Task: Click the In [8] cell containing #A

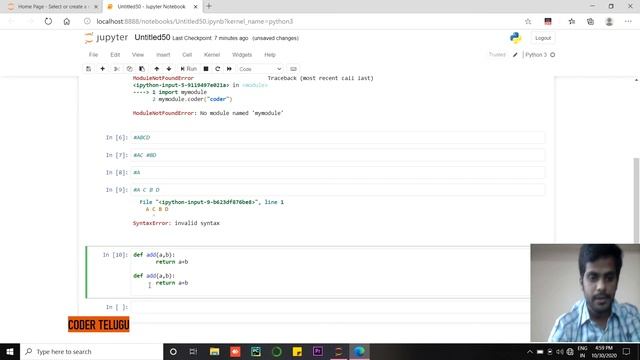Action: coord(338,172)
